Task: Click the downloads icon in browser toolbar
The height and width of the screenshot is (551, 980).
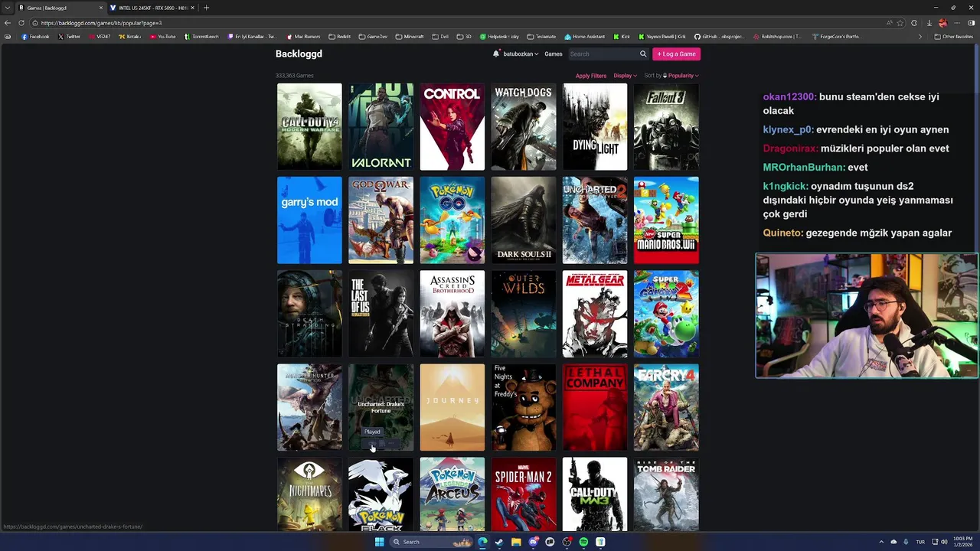Action: [x=929, y=23]
